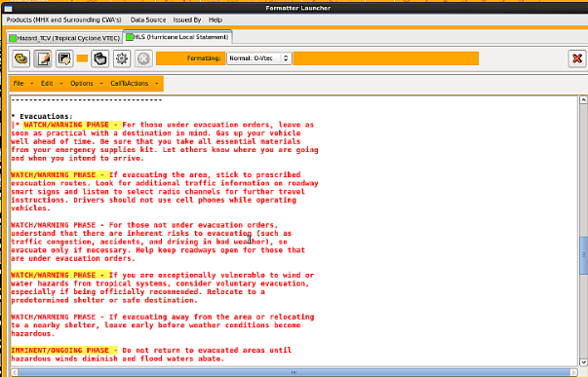Open the Issued By menu
The height and width of the screenshot is (377, 588).
[187, 19]
